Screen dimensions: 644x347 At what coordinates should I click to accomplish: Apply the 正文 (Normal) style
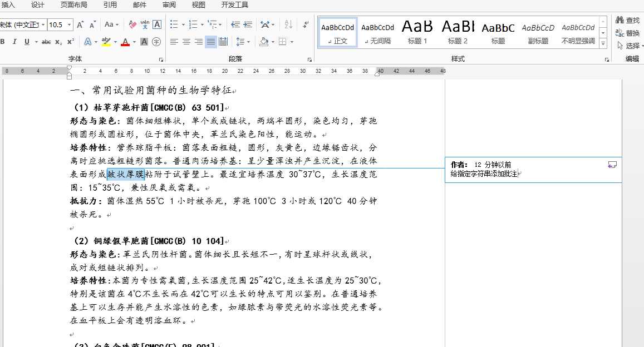(338, 33)
